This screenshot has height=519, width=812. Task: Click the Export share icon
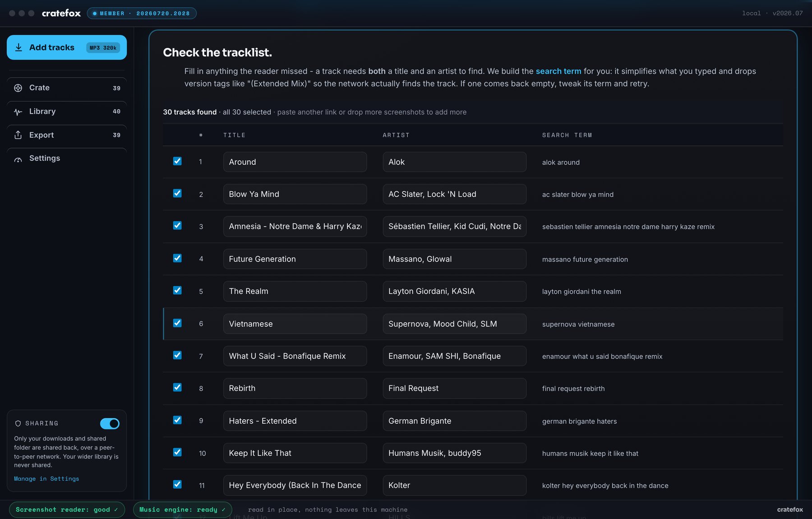point(18,135)
